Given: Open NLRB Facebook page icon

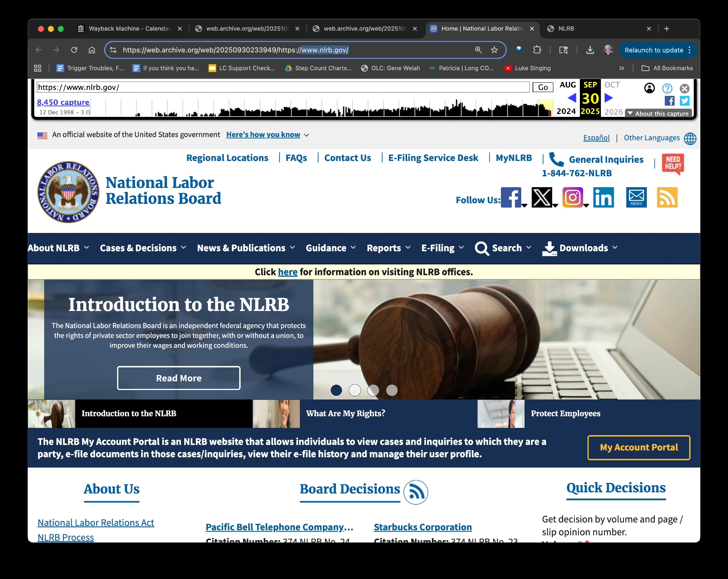Looking at the screenshot, I should click(x=511, y=197).
